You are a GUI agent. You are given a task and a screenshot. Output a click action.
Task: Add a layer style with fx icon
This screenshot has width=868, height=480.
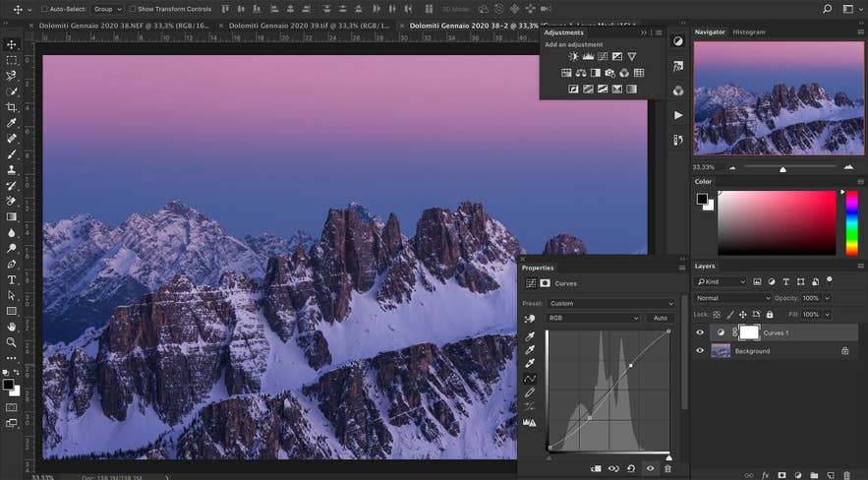[x=765, y=475]
